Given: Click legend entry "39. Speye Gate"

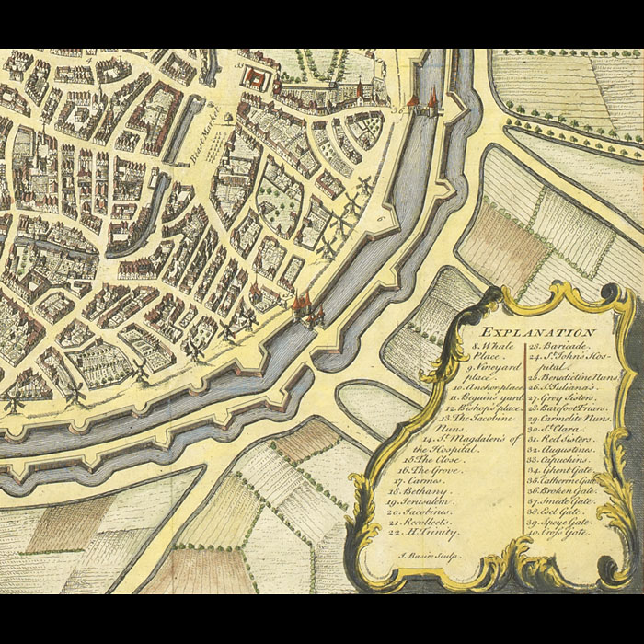Looking at the screenshot, I should pos(558,523).
